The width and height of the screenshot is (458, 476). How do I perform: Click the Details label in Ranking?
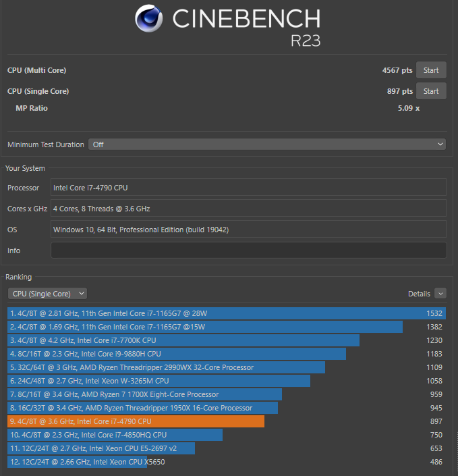[x=419, y=294]
